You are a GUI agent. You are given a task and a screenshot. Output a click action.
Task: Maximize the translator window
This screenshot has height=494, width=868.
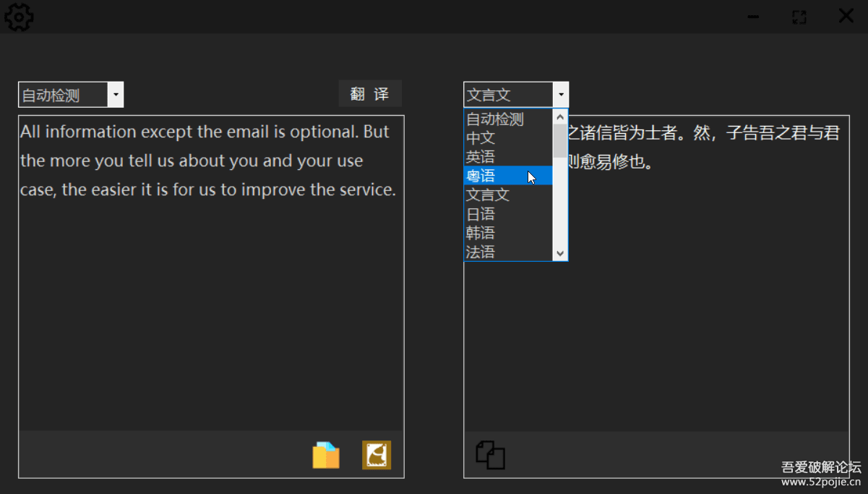799,17
